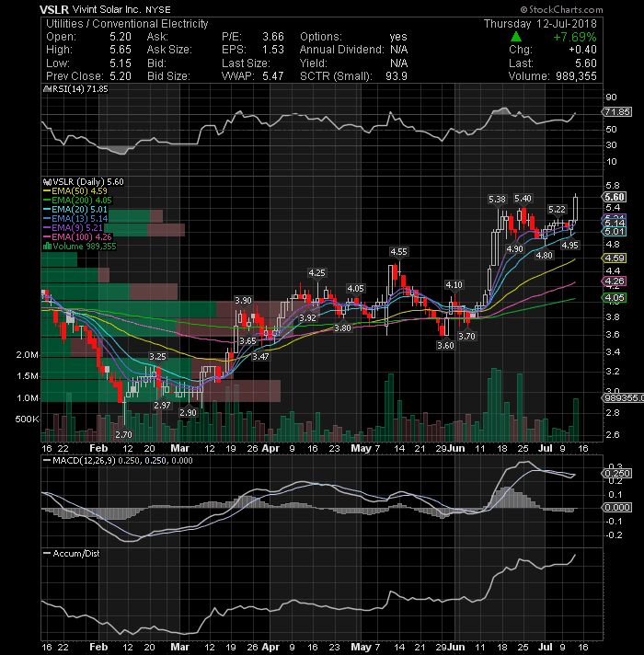Click the 3.70 low price label
This screenshot has height=655, width=644.
pyautogui.click(x=466, y=337)
